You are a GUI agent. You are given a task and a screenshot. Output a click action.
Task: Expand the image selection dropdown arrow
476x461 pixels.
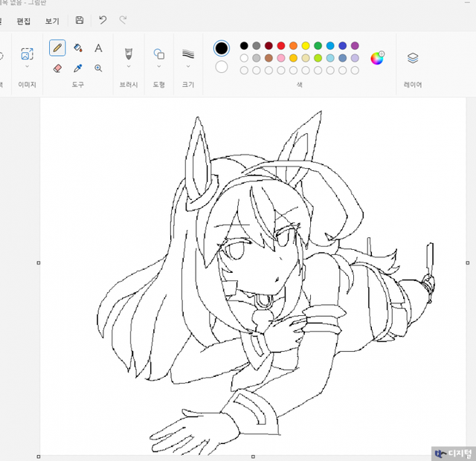pyautogui.click(x=27, y=66)
